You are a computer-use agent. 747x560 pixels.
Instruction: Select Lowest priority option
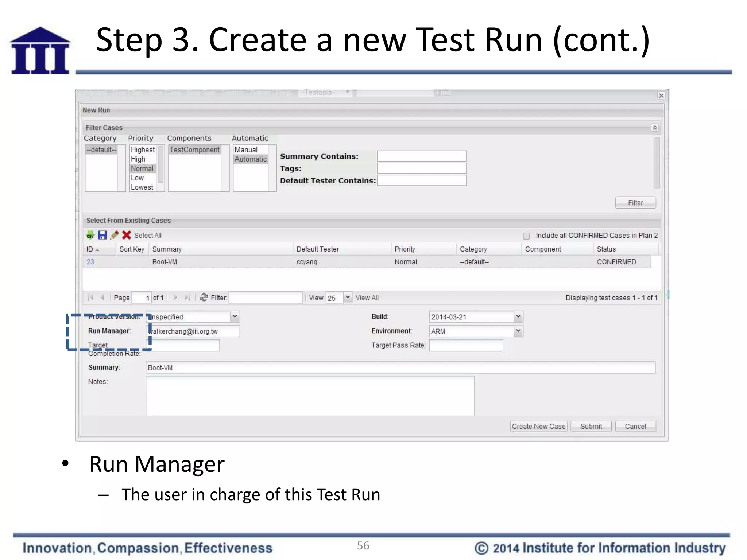point(142,187)
